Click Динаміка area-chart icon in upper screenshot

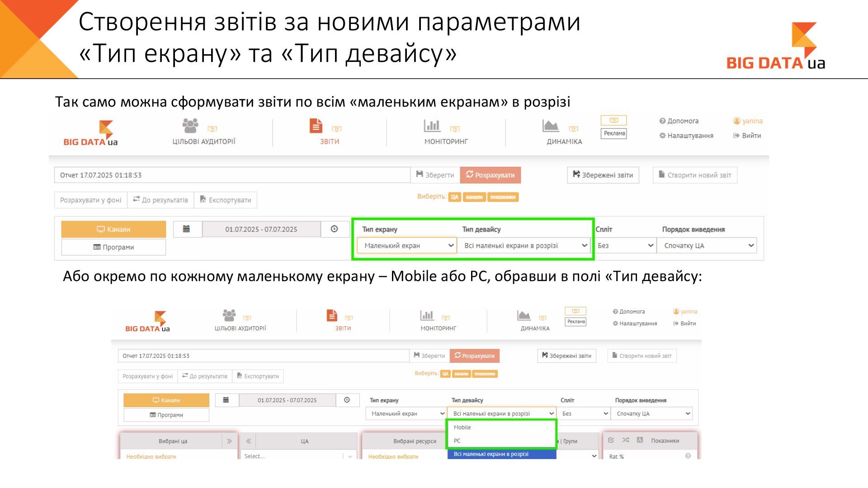(551, 126)
